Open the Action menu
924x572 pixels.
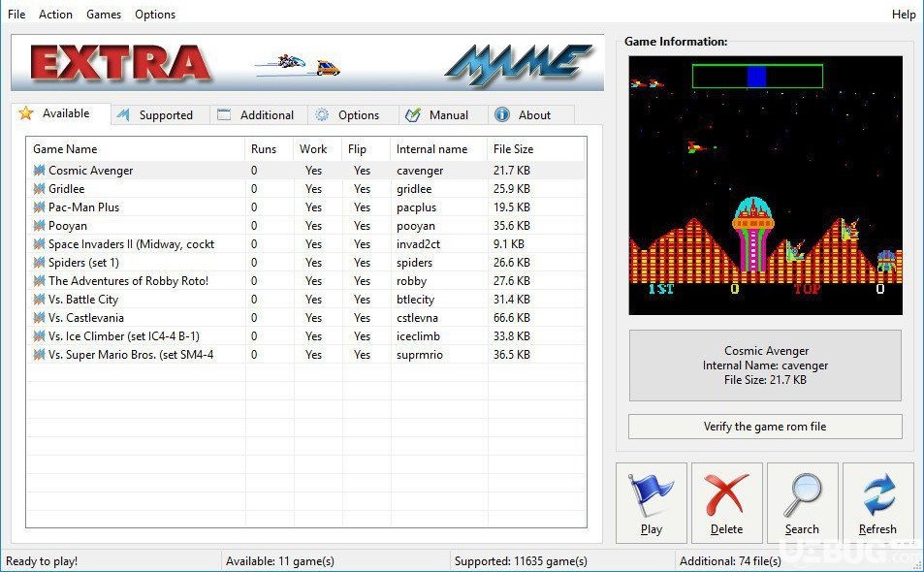click(x=55, y=15)
